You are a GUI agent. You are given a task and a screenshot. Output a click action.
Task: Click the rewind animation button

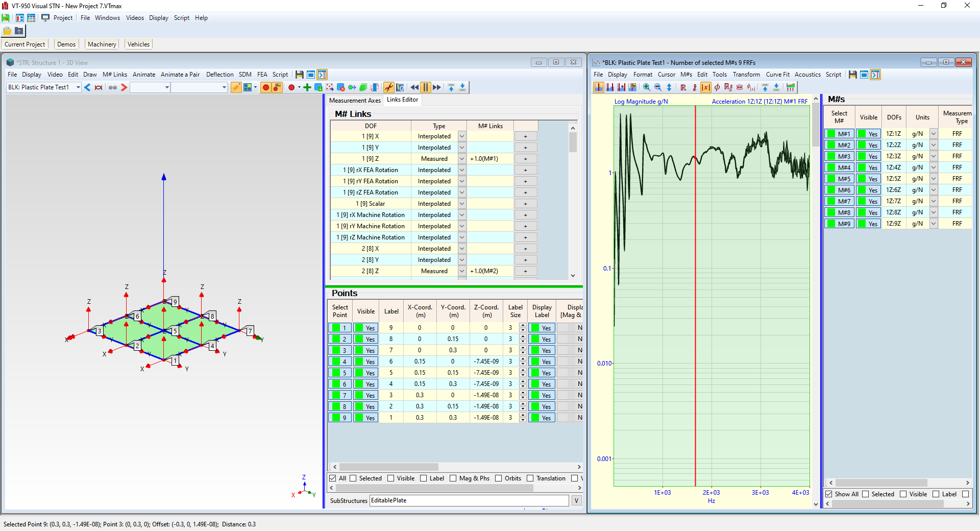[414, 87]
